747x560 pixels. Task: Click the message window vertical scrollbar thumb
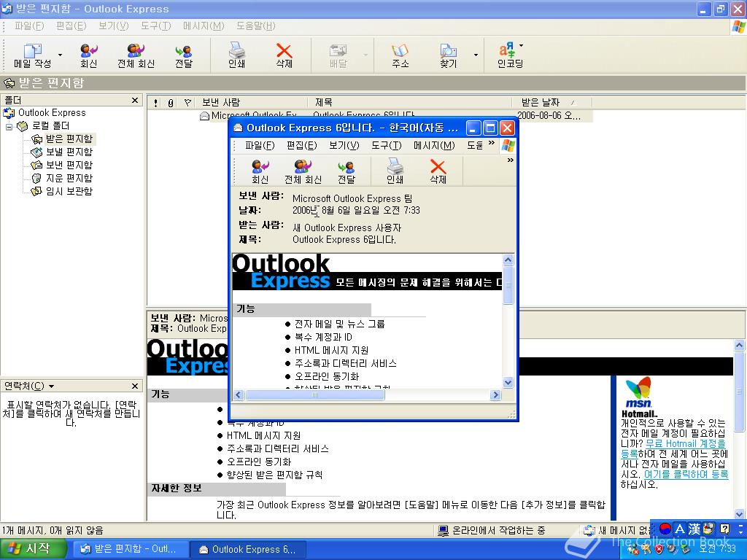(508, 285)
